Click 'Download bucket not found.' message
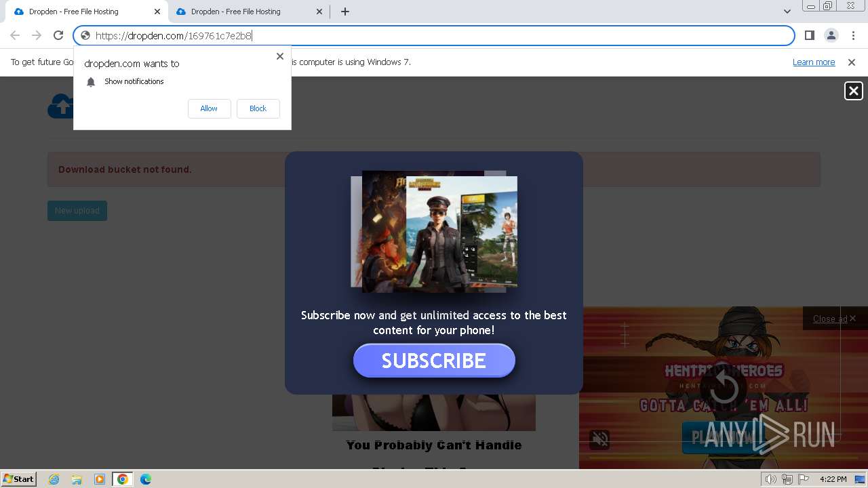Screen dimensions: 868x488 (x=125, y=169)
